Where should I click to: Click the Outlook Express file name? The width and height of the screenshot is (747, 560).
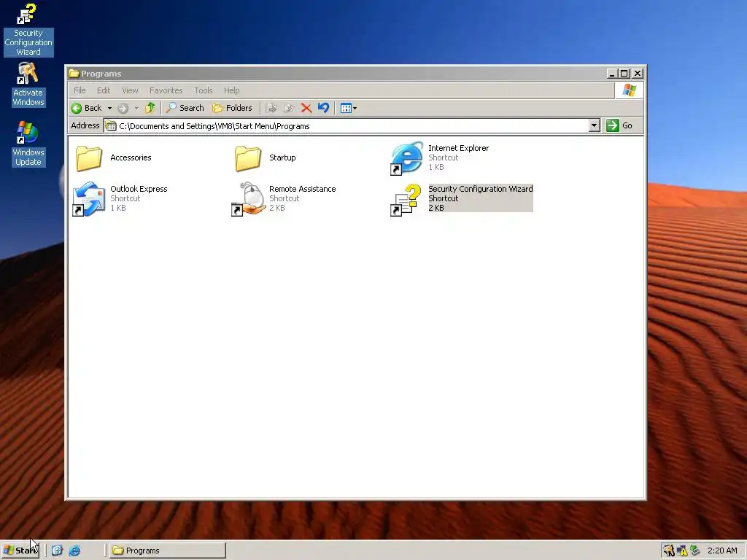(139, 189)
